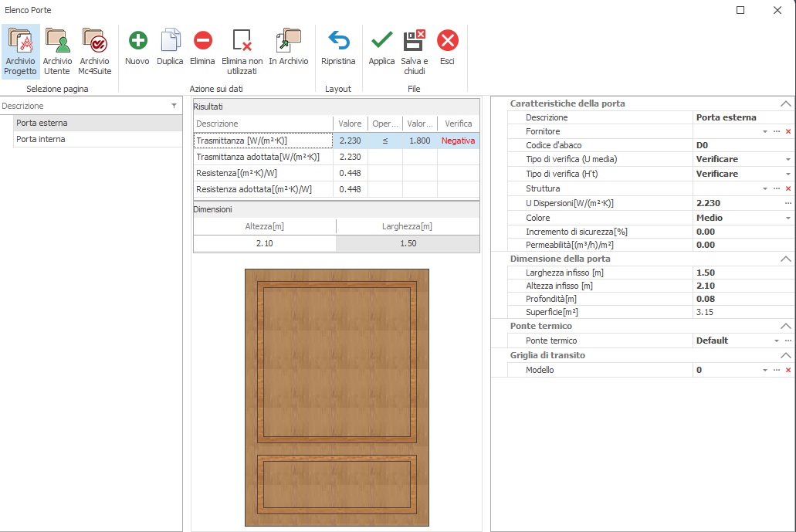Select Porta interna in the list

tap(41, 139)
